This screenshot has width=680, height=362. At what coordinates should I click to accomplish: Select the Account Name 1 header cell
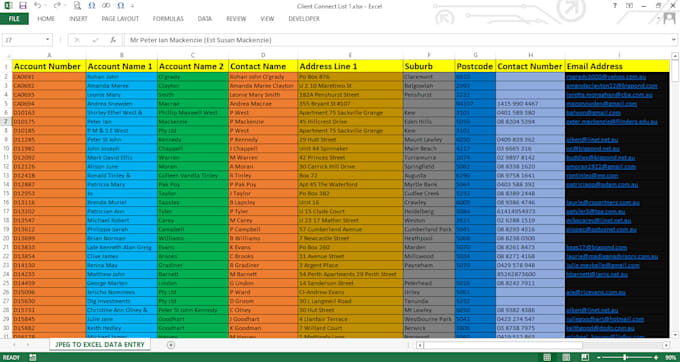point(121,66)
